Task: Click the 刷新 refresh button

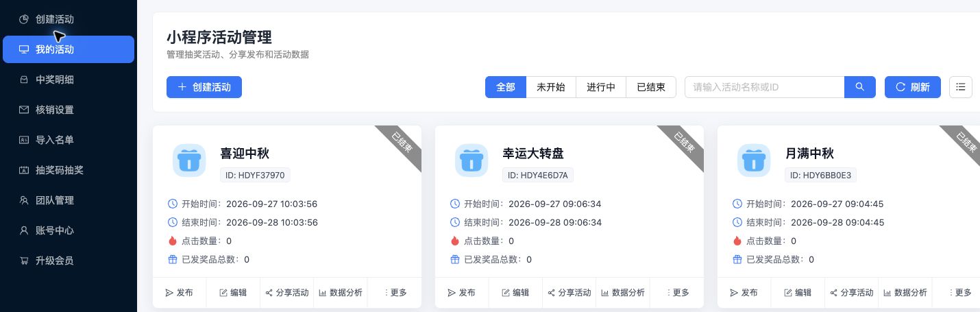Action: [912, 87]
